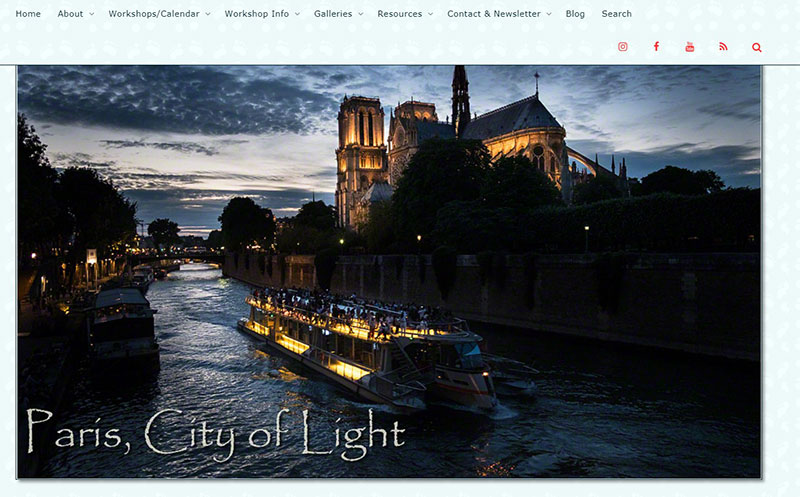
Task: Visit the Blog page link
Action: 575,14
